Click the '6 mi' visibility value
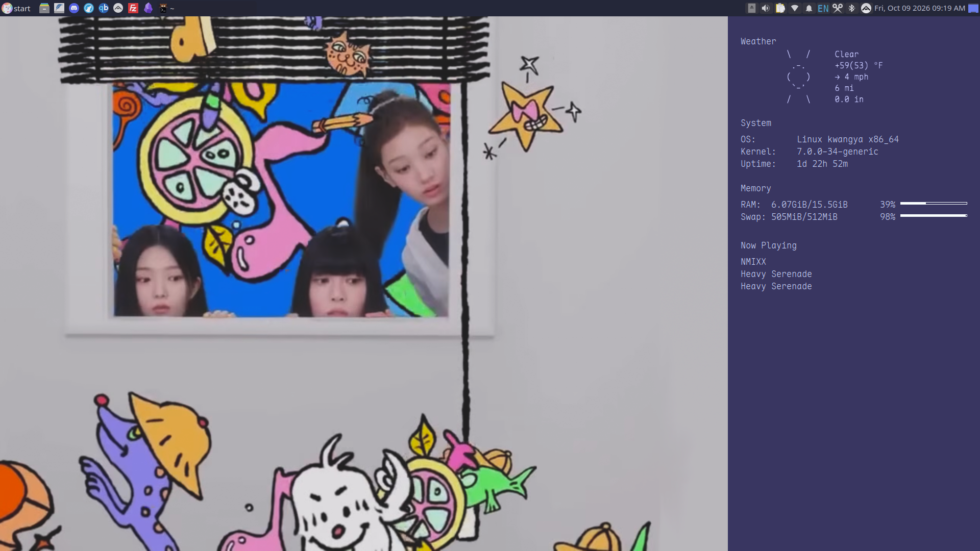 click(844, 88)
